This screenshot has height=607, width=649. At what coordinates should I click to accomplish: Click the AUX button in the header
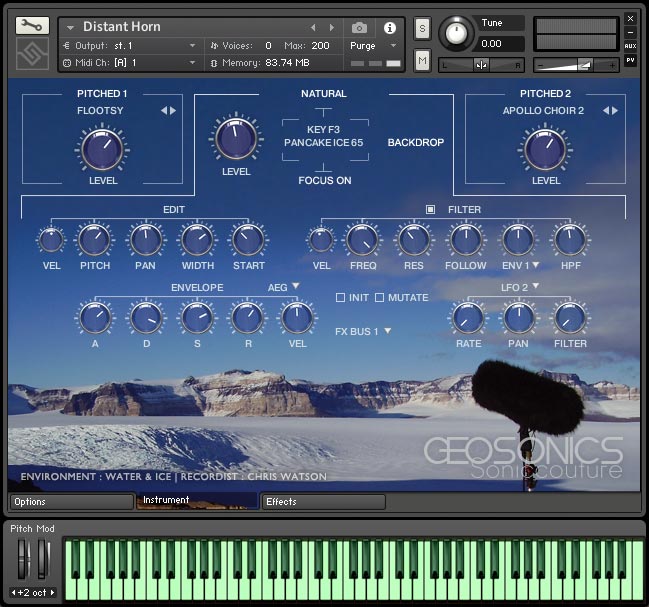tap(630, 46)
